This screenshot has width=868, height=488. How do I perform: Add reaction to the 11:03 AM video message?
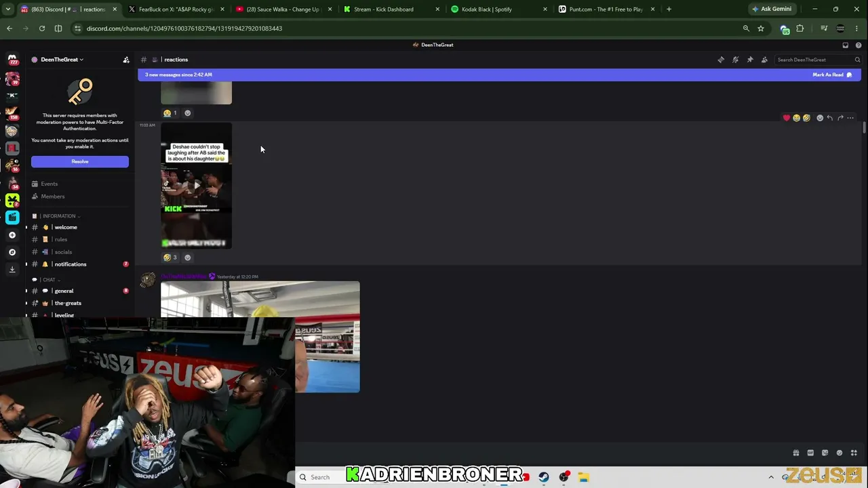pos(188,258)
